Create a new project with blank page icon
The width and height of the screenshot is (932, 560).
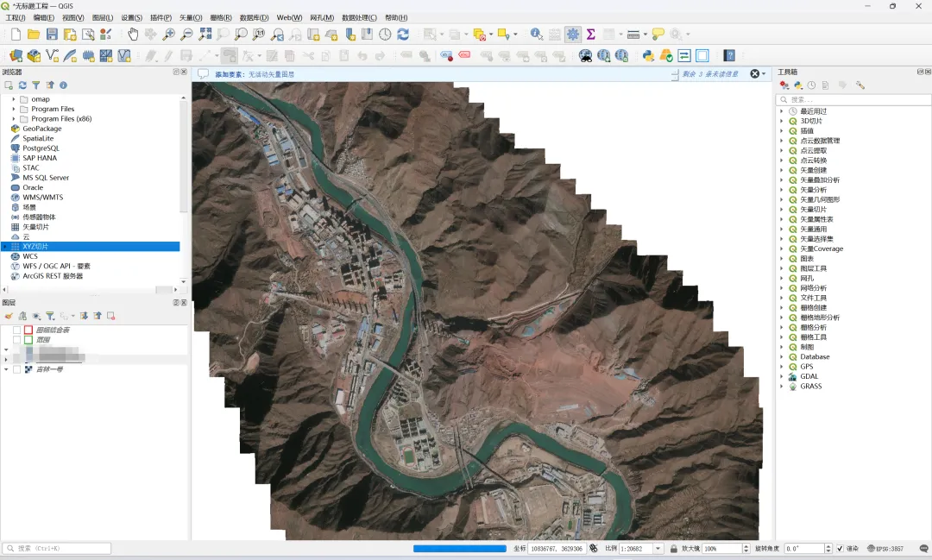click(16, 35)
